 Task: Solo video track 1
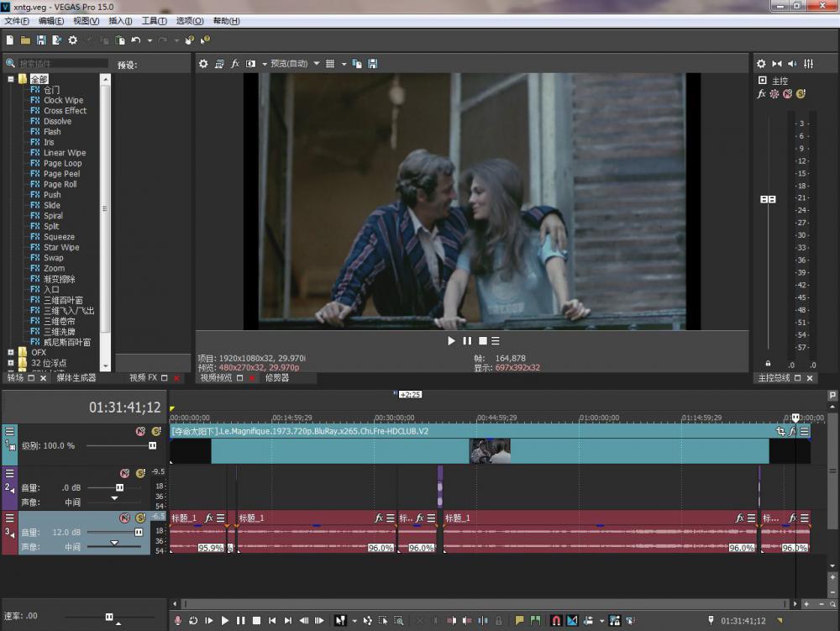point(156,431)
